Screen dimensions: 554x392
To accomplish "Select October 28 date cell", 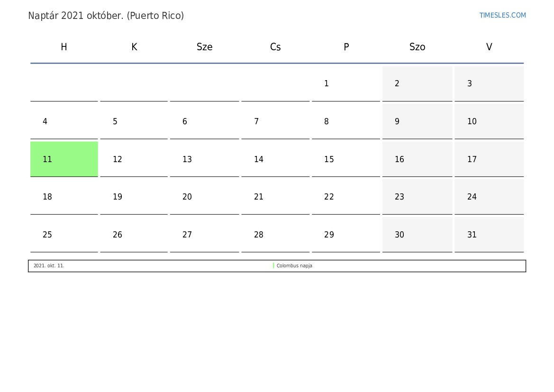I will pyautogui.click(x=275, y=234).
